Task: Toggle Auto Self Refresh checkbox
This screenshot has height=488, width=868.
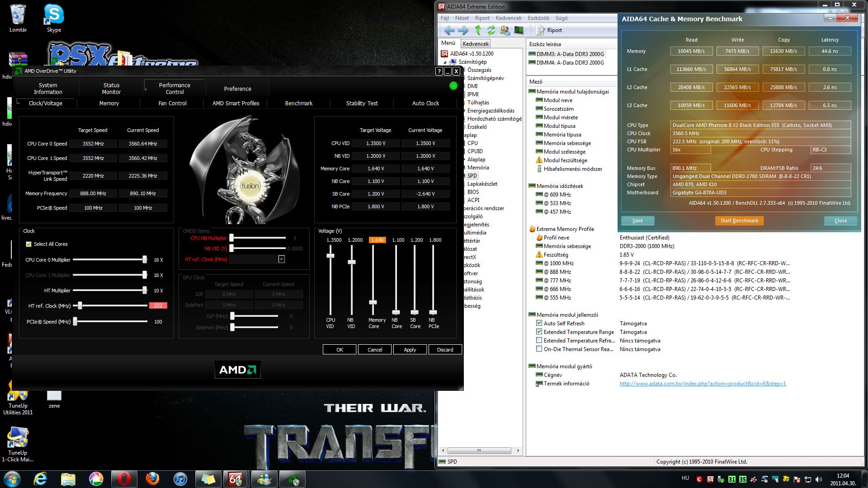Action: [539, 323]
